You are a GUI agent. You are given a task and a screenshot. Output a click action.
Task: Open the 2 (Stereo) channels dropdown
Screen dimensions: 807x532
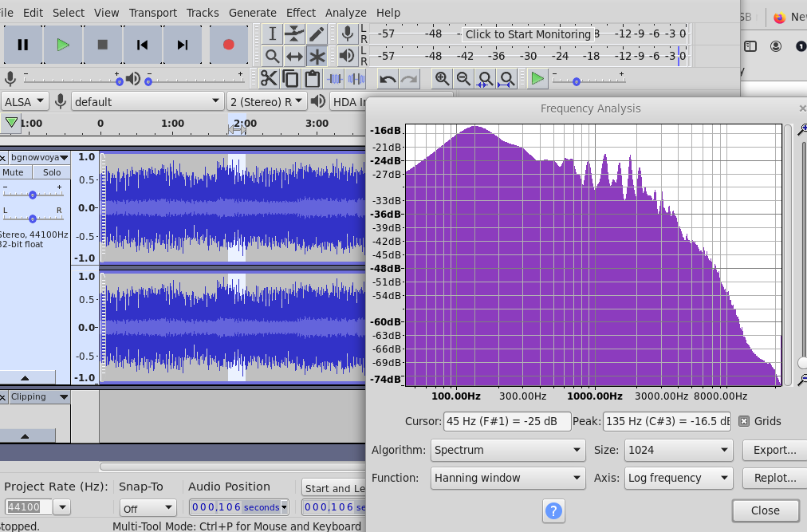click(x=266, y=101)
